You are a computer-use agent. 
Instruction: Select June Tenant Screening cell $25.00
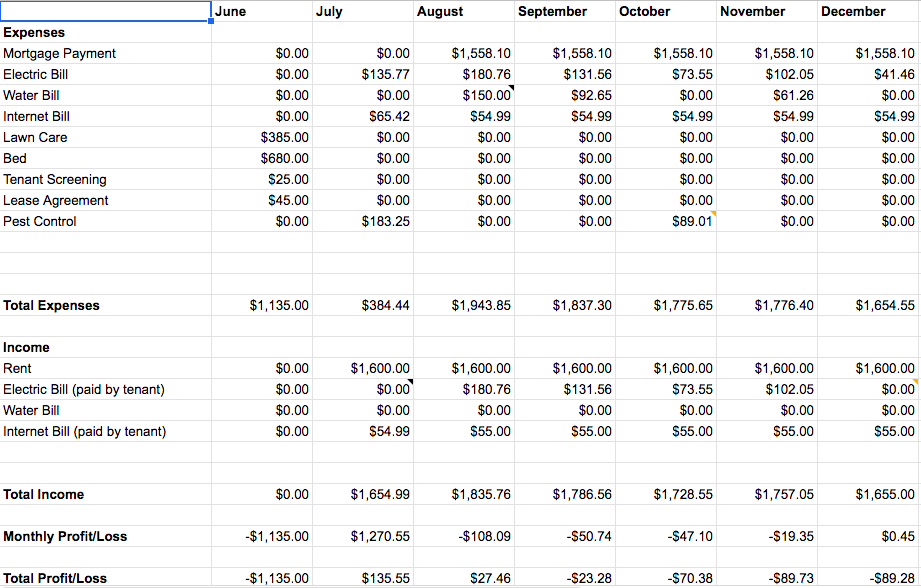[x=262, y=180]
